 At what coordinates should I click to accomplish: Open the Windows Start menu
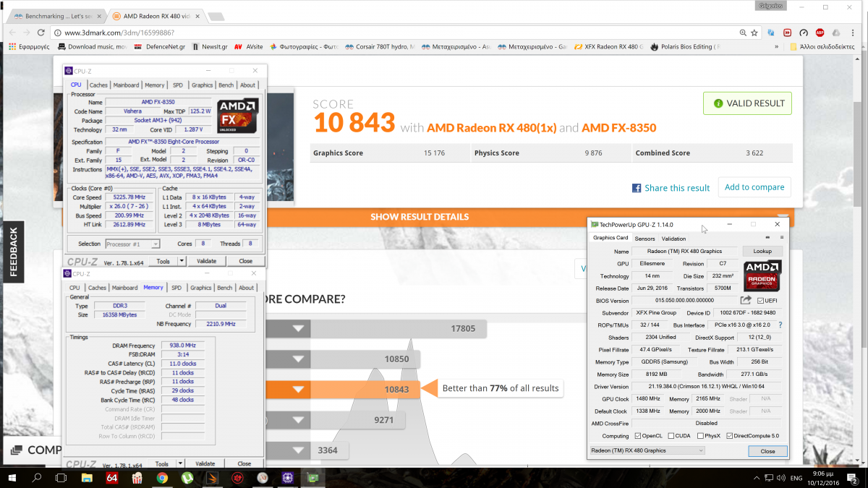[x=14, y=478]
